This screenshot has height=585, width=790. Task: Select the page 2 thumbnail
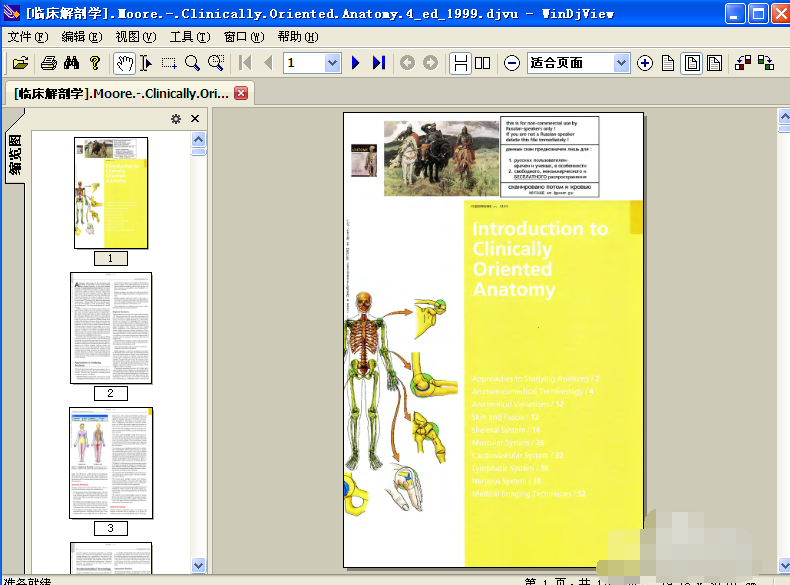(x=111, y=328)
